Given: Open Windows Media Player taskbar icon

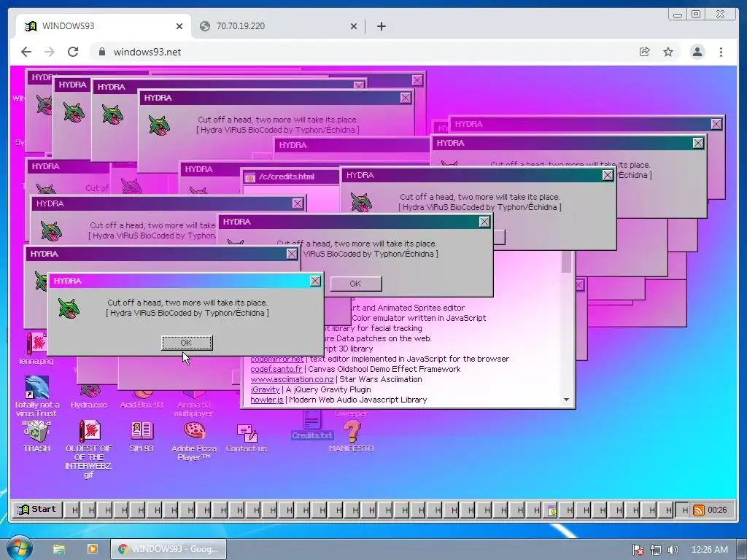Looking at the screenshot, I should (x=93, y=549).
